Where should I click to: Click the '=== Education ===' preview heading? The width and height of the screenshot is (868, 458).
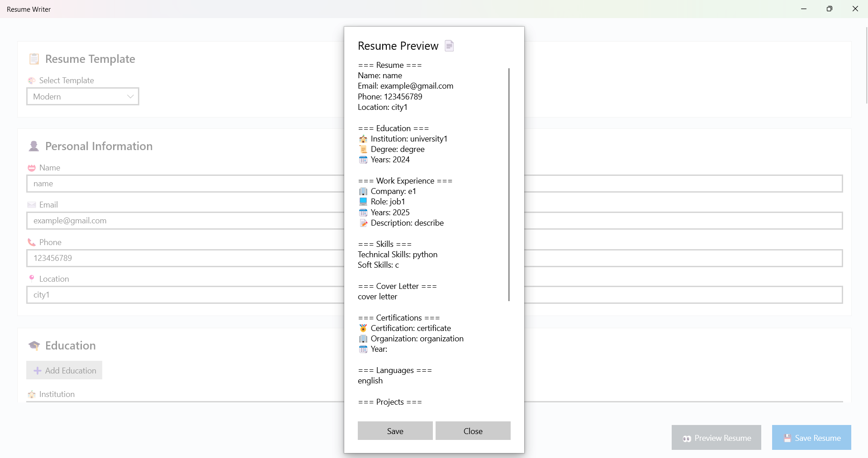click(394, 128)
